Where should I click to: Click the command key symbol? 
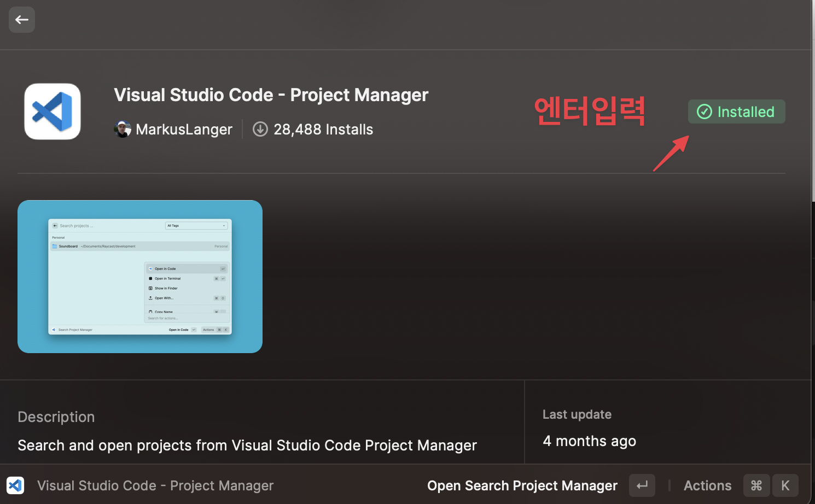tap(756, 485)
